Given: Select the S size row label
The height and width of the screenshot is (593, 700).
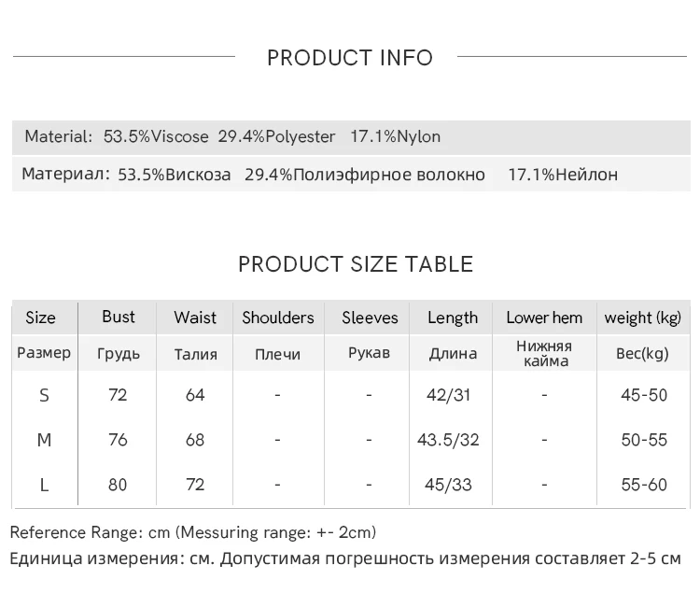Looking at the screenshot, I should click(44, 395).
